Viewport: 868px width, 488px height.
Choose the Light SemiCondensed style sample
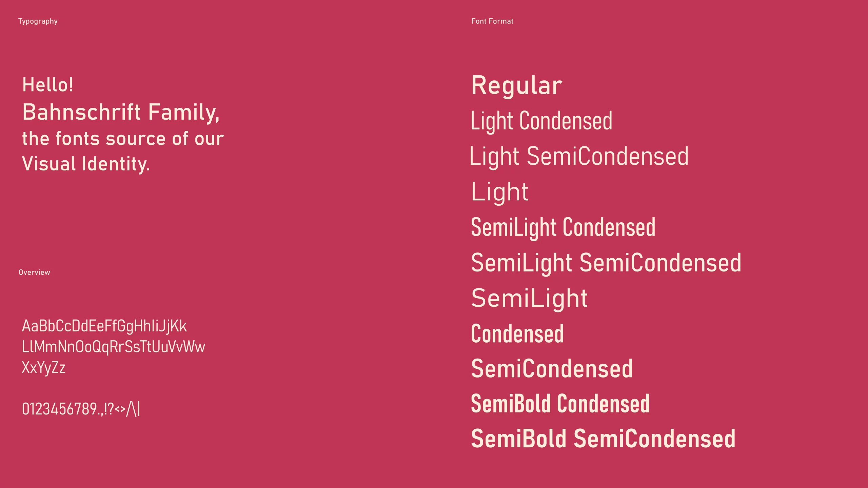pos(579,157)
